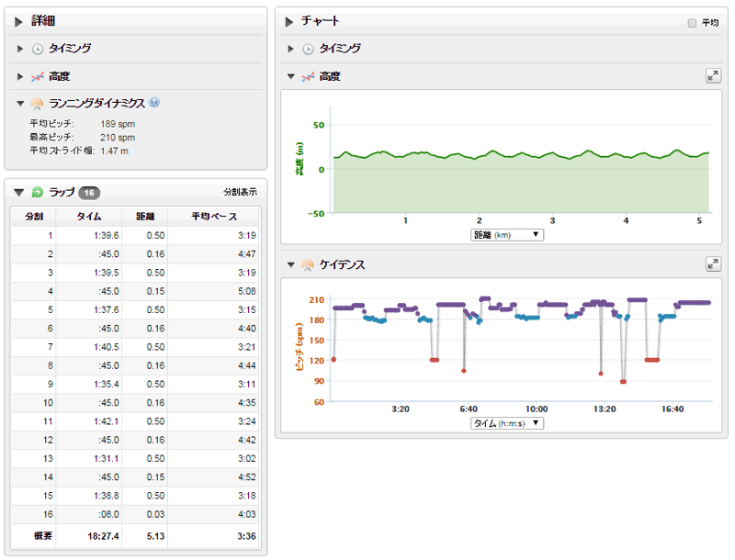Open the 距離 (km) axis dropdown

point(505,235)
